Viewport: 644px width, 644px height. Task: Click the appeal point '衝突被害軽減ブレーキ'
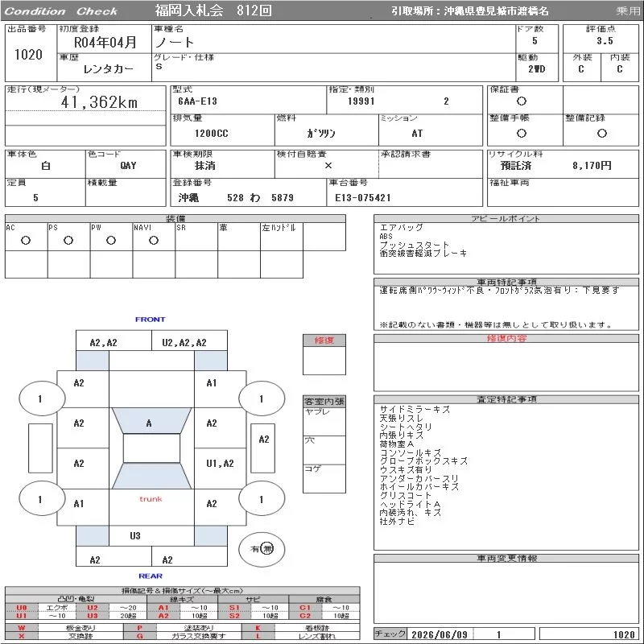point(423,254)
